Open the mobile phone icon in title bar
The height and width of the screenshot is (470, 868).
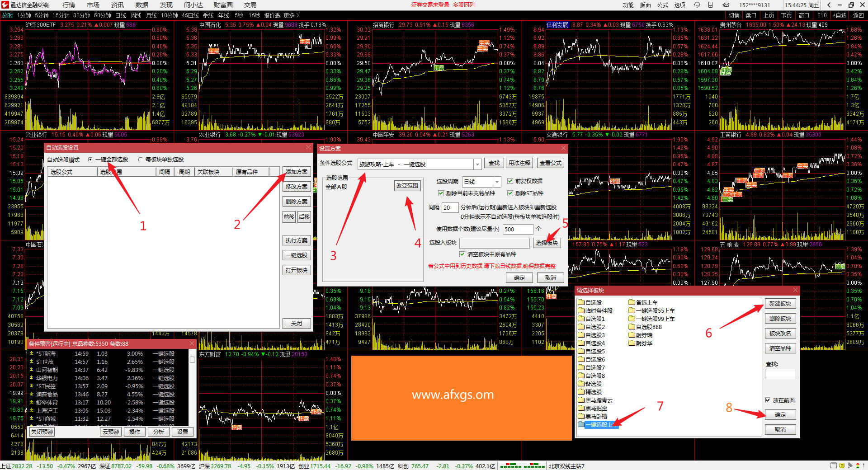tap(711, 5)
